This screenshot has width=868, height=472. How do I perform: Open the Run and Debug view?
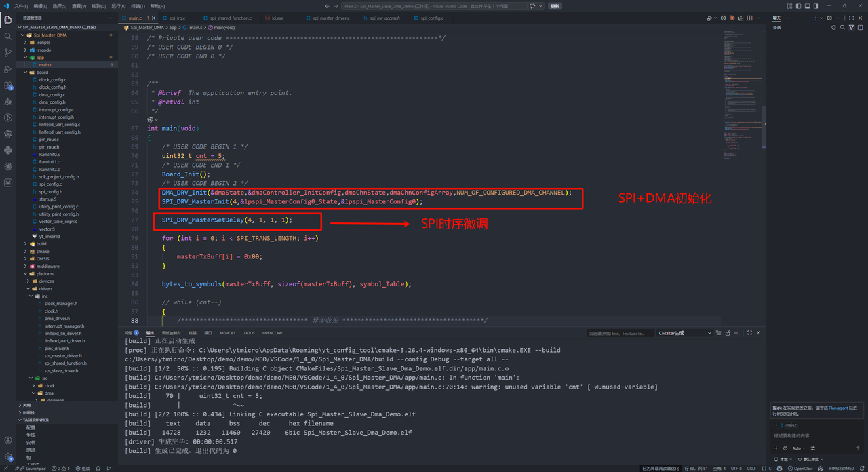(8, 69)
